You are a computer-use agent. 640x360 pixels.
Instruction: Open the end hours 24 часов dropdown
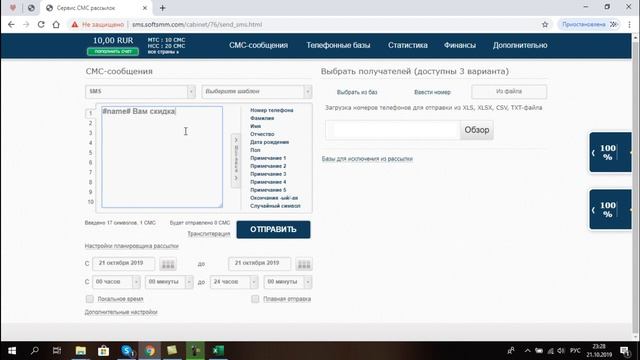(x=234, y=282)
